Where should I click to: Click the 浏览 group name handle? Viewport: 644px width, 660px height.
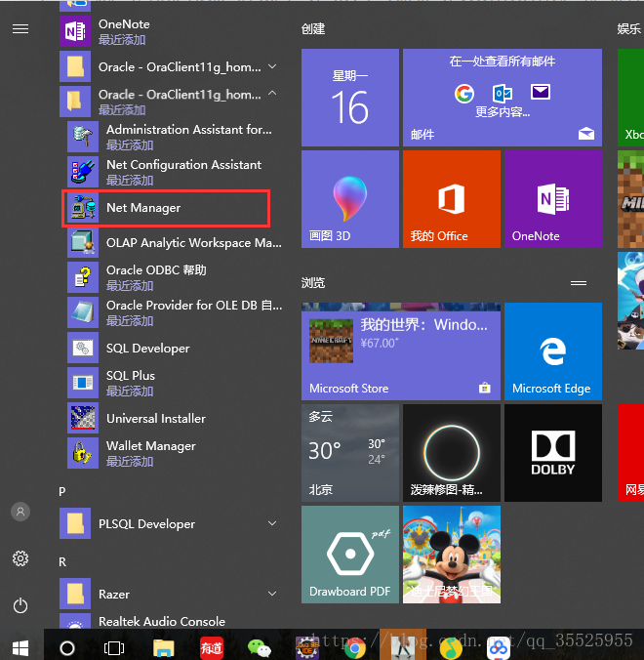[x=579, y=283]
